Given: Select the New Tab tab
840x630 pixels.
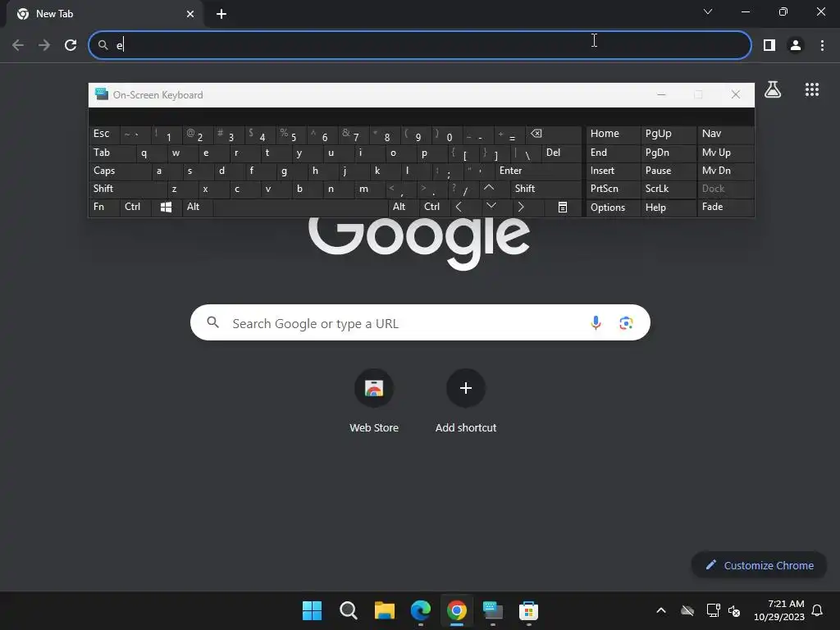Looking at the screenshot, I should pos(104,14).
